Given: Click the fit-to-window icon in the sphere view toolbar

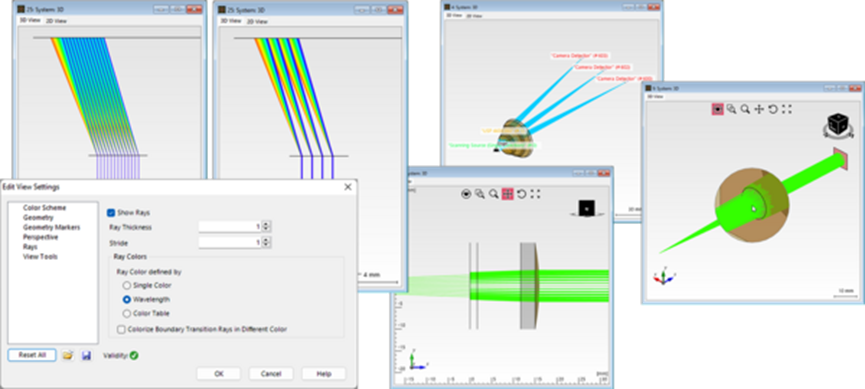Looking at the screenshot, I should click(787, 109).
